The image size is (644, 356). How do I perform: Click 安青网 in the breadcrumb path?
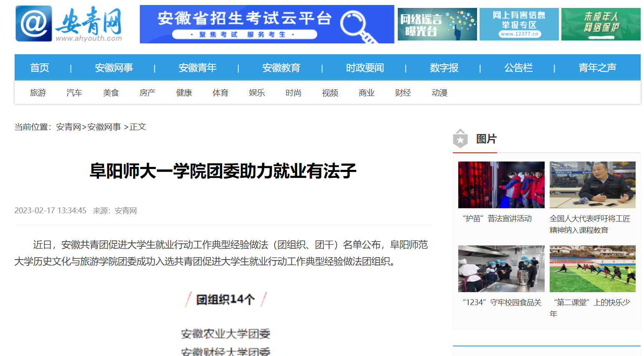point(68,127)
